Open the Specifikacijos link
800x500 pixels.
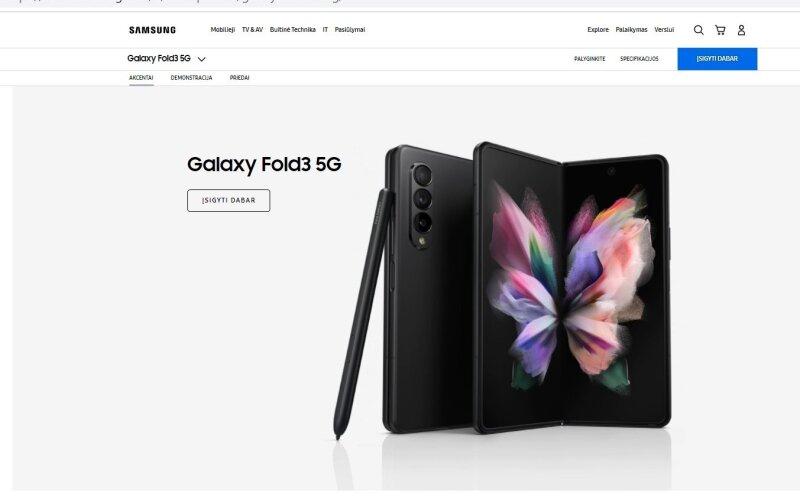pyautogui.click(x=639, y=59)
